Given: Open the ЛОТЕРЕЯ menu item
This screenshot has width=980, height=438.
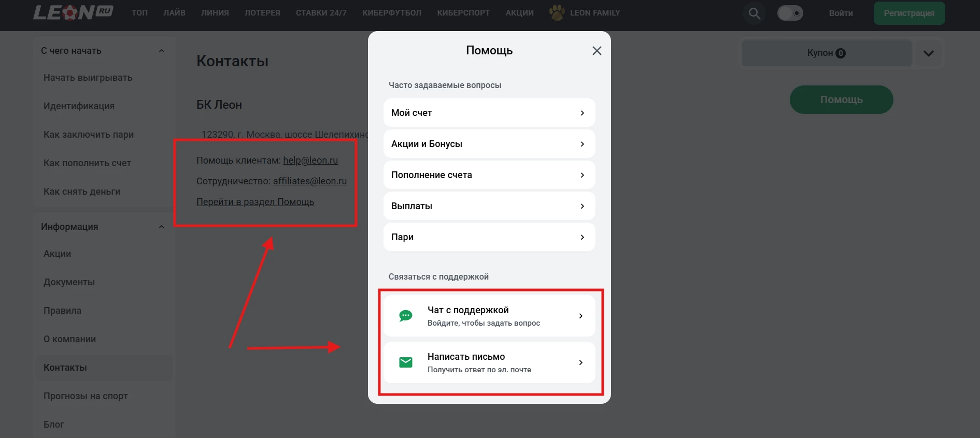Looking at the screenshot, I should pos(262,13).
